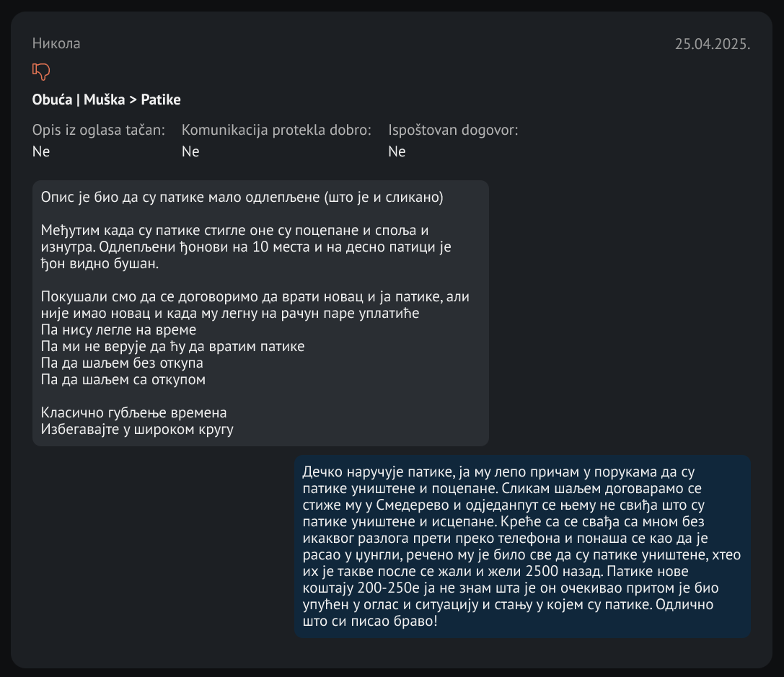This screenshot has height=677, width=784.
Task: Click the review's first line about одлепљене патике
Action: click(242, 198)
